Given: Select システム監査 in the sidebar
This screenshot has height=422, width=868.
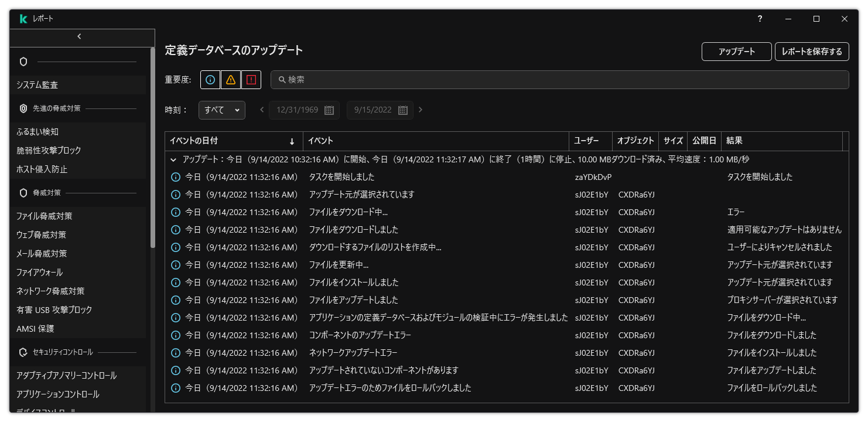Looking at the screenshot, I should [37, 84].
